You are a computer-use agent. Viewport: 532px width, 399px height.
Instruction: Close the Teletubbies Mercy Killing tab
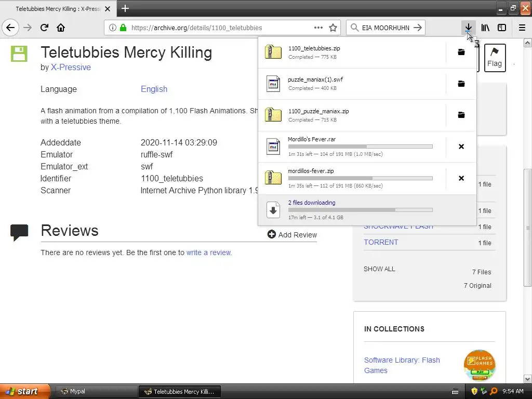click(x=108, y=9)
